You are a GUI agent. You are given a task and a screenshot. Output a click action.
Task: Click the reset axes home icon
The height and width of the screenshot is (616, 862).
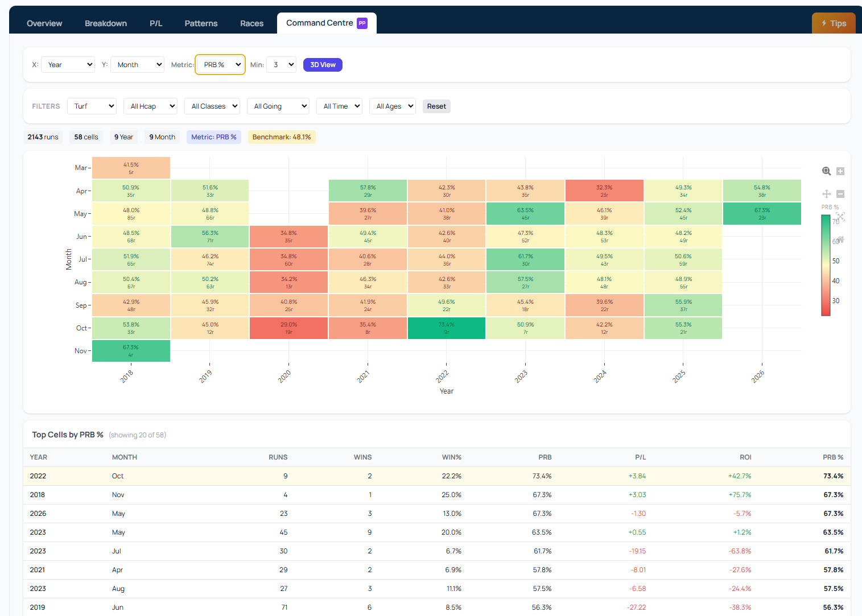point(841,239)
